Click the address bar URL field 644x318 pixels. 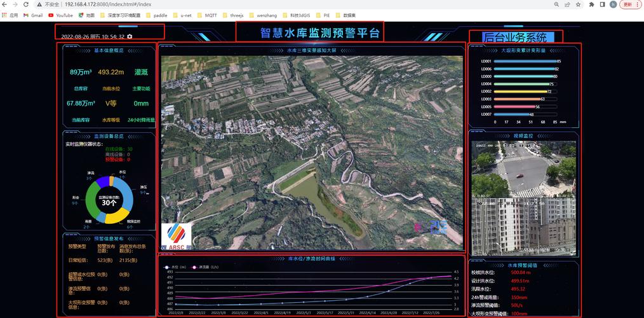tap(107, 4)
